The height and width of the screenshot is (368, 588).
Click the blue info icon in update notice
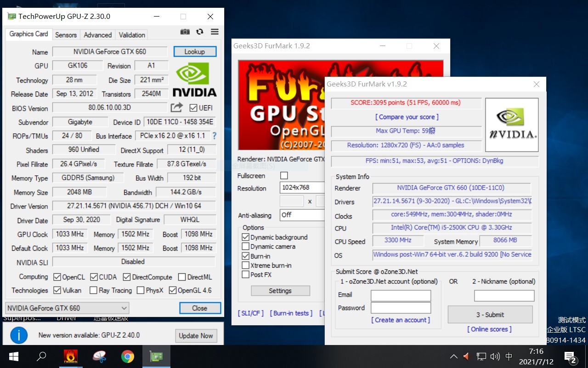(19, 335)
